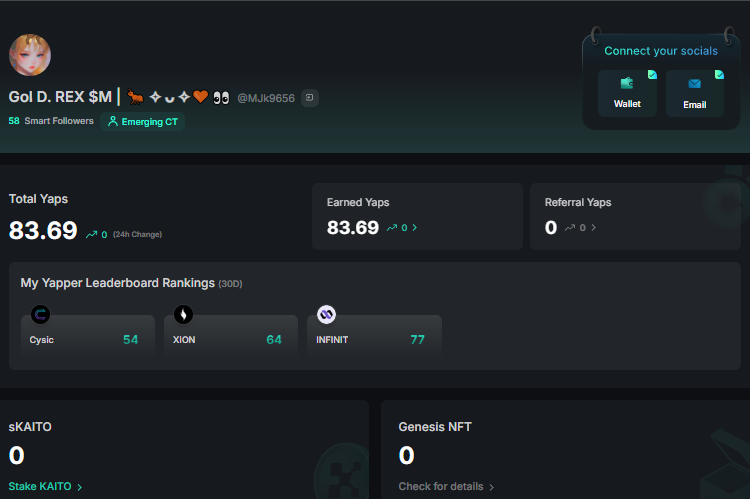Click the profile avatar picture
The image size is (750, 499).
tap(30, 55)
